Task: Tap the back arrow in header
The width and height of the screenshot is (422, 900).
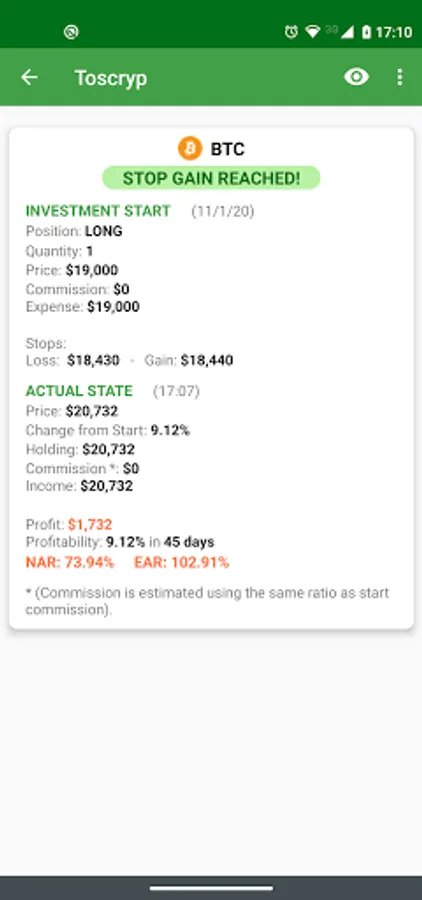Action: click(x=29, y=77)
